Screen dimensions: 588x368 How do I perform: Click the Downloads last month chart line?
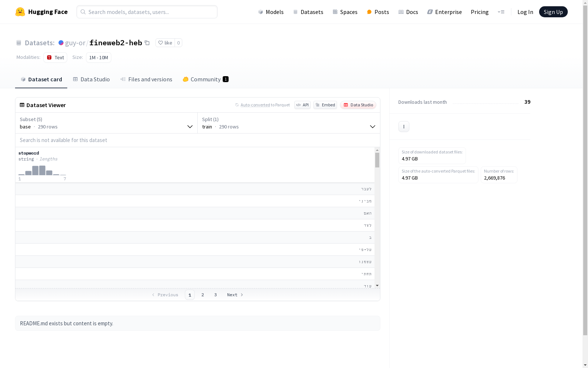(x=485, y=103)
